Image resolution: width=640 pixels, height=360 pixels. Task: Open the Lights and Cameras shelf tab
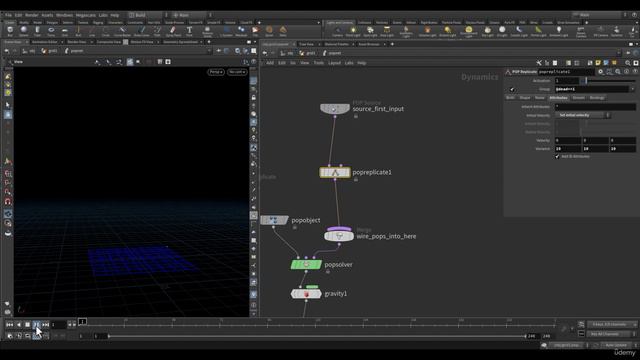coord(340,22)
